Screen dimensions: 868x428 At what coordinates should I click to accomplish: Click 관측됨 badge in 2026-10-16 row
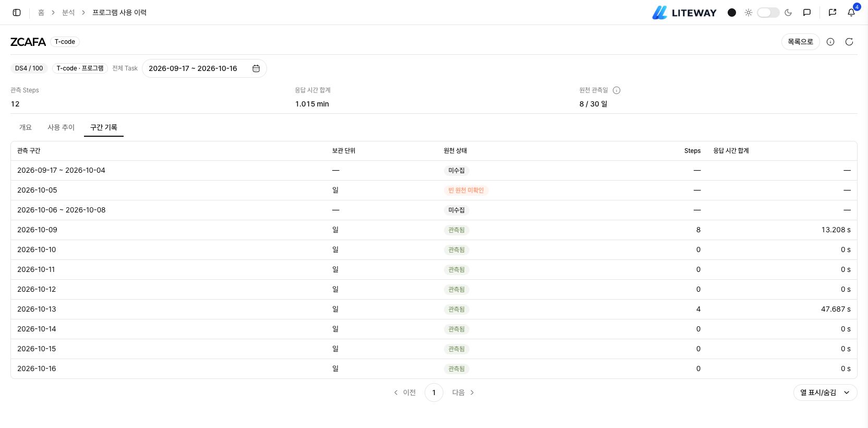coord(456,369)
